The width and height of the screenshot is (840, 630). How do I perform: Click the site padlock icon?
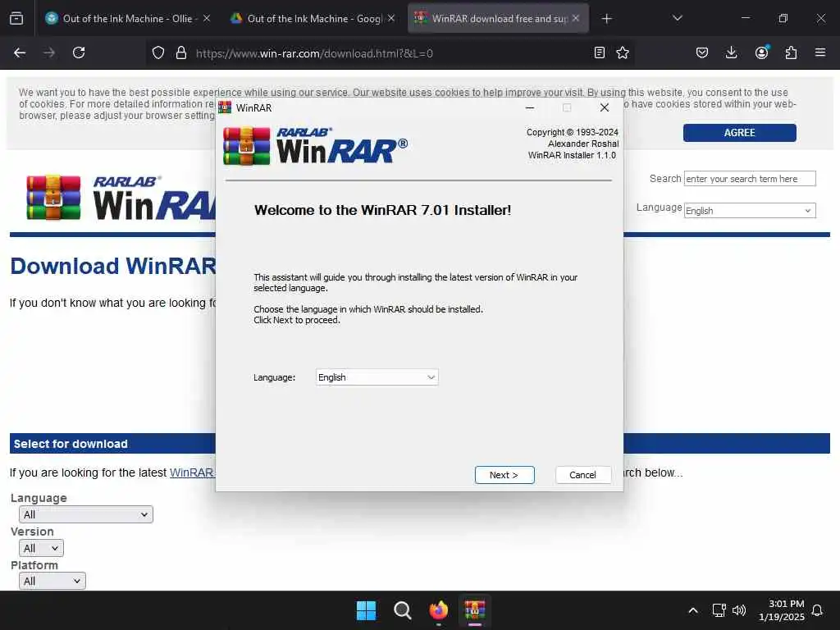[181, 53]
